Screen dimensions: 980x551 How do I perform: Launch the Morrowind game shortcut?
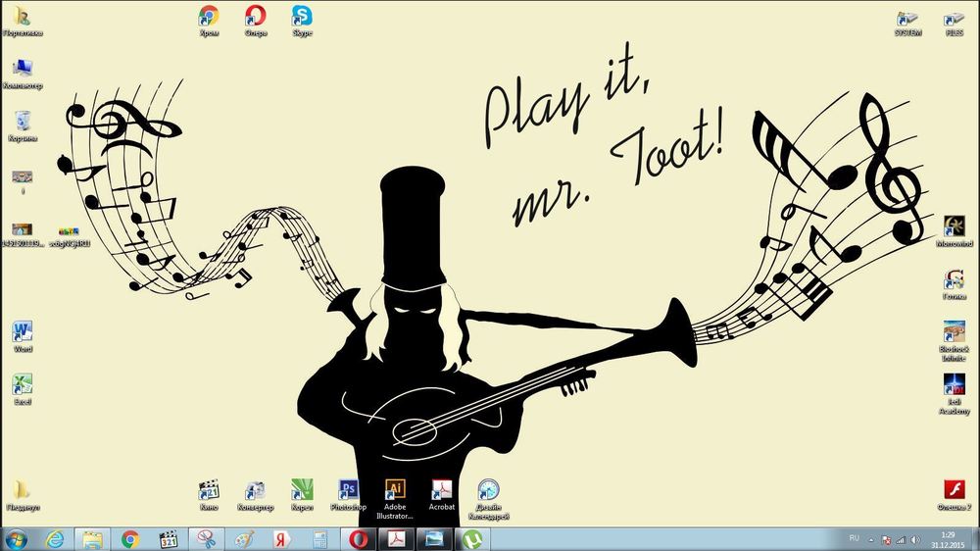(955, 226)
